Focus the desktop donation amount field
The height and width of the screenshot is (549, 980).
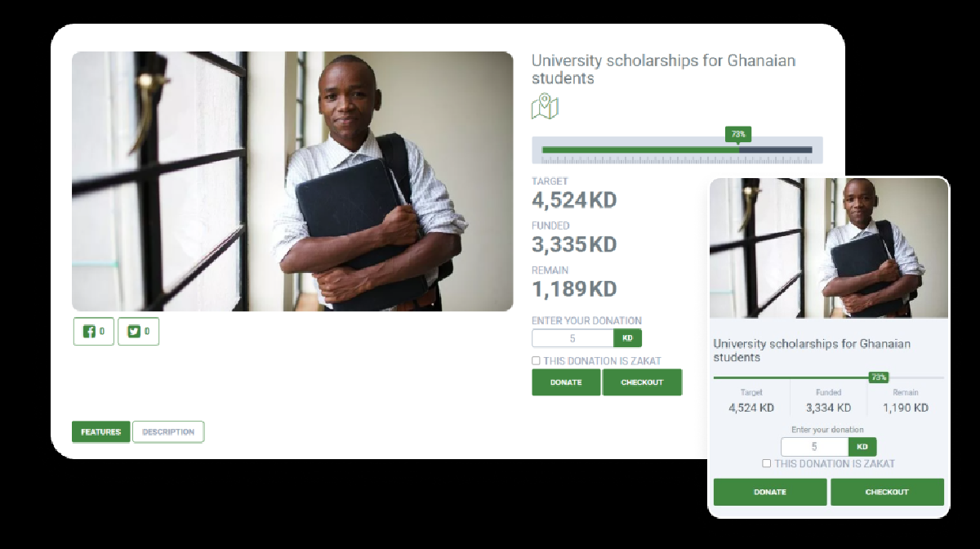click(x=572, y=338)
